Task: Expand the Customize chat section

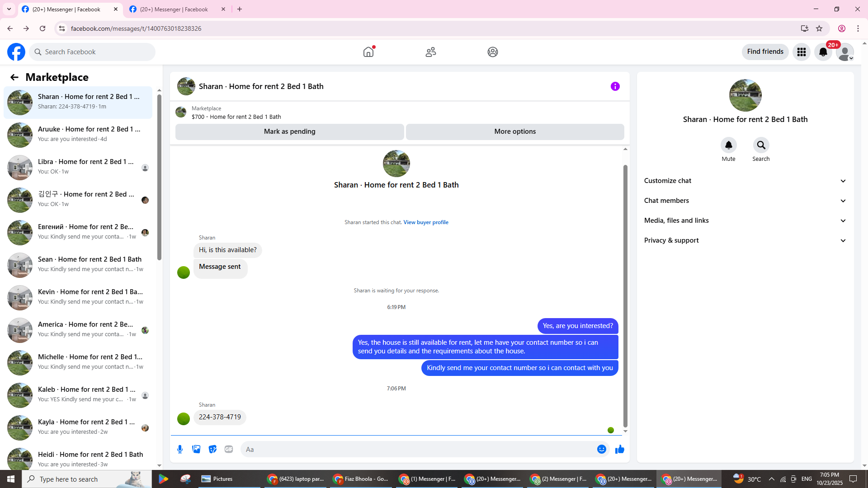Action: (745, 181)
